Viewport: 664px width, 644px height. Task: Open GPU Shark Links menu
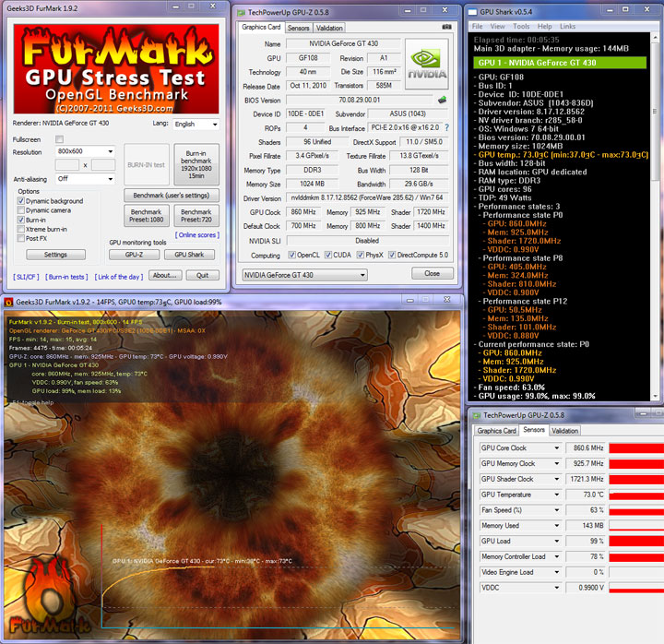click(567, 26)
